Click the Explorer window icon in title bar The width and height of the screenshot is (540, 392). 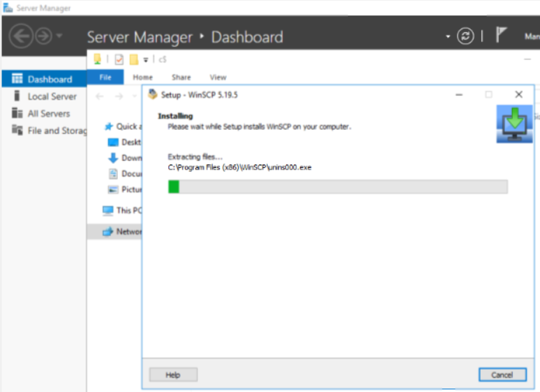(98, 59)
